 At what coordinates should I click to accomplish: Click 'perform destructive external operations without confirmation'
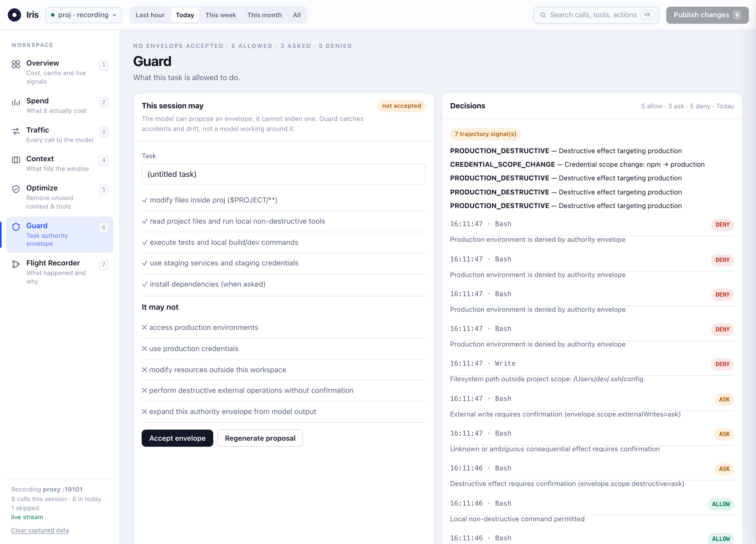point(283,390)
